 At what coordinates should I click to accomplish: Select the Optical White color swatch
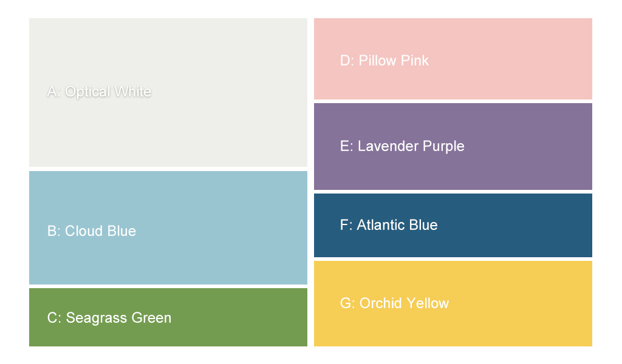tap(168, 92)
